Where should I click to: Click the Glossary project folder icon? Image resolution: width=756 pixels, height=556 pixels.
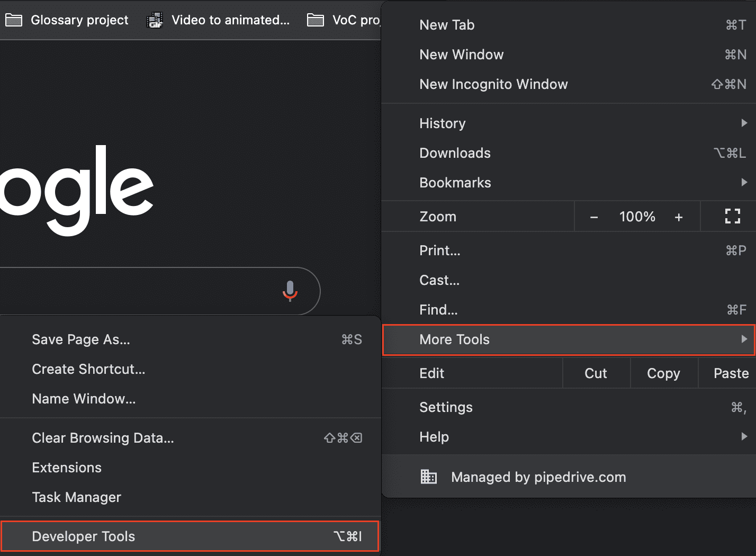pyautogui.click(x=14, y=20)
